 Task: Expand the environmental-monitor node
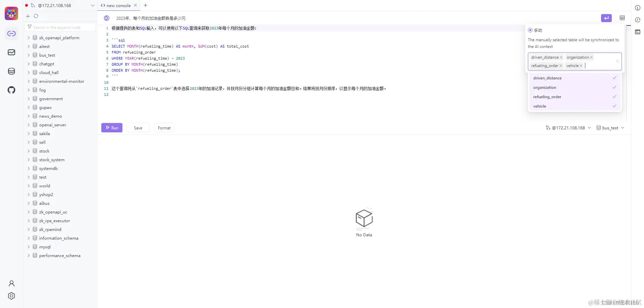(x=29, y=81)
